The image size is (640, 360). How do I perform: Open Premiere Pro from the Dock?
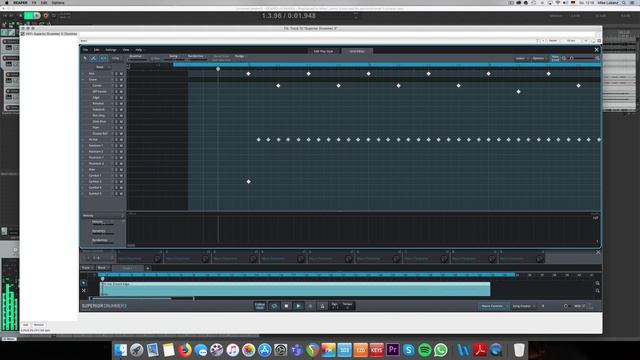[393, 350]
